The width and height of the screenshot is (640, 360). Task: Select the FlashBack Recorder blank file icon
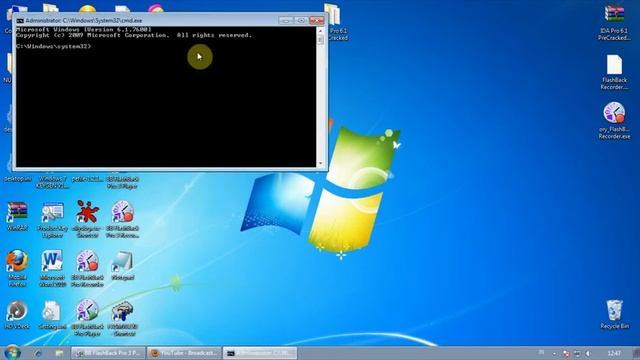point(614,72)
